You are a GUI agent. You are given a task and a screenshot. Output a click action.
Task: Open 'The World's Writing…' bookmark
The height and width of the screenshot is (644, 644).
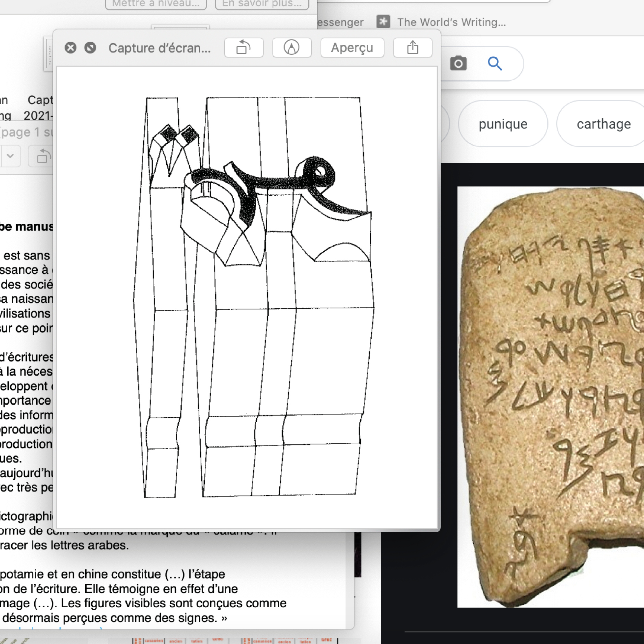click(x=451, y=22)
